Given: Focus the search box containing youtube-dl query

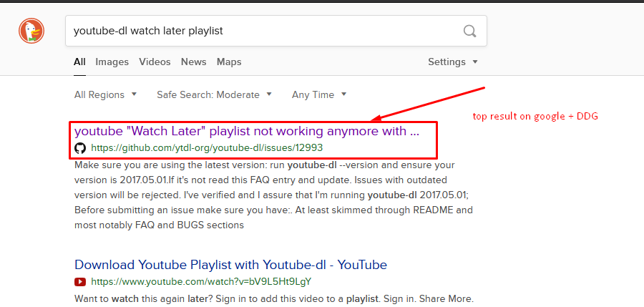Looking at the screenshot, I should [276, 31].
